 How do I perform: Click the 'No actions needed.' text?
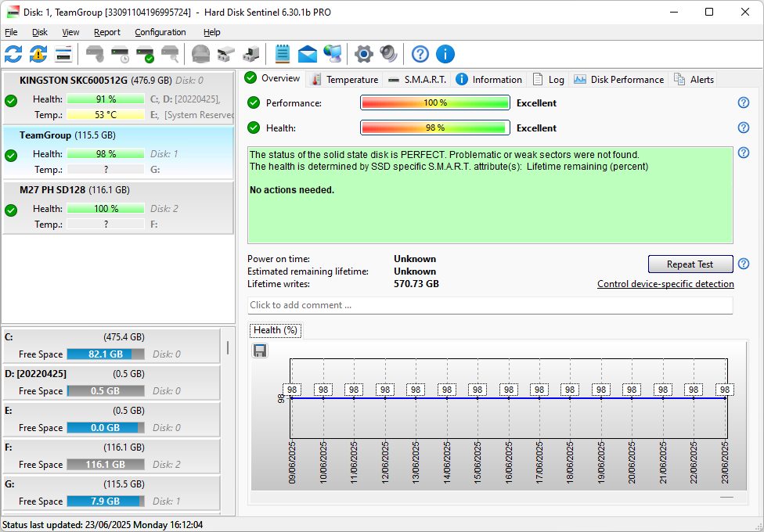pos(292,190)
